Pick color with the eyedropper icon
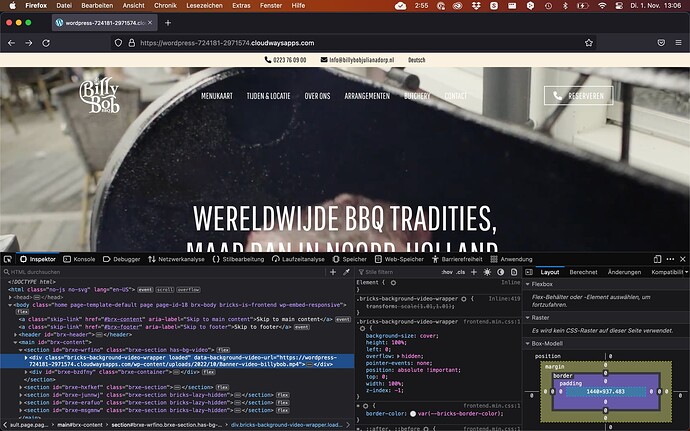690x431 pixels. (346, 272)
